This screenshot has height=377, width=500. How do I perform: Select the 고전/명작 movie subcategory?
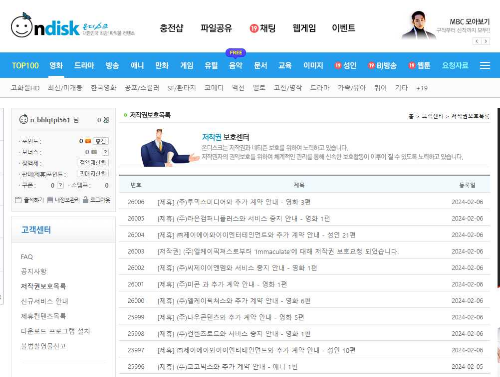pyautogui.click(x=288, y=88)
